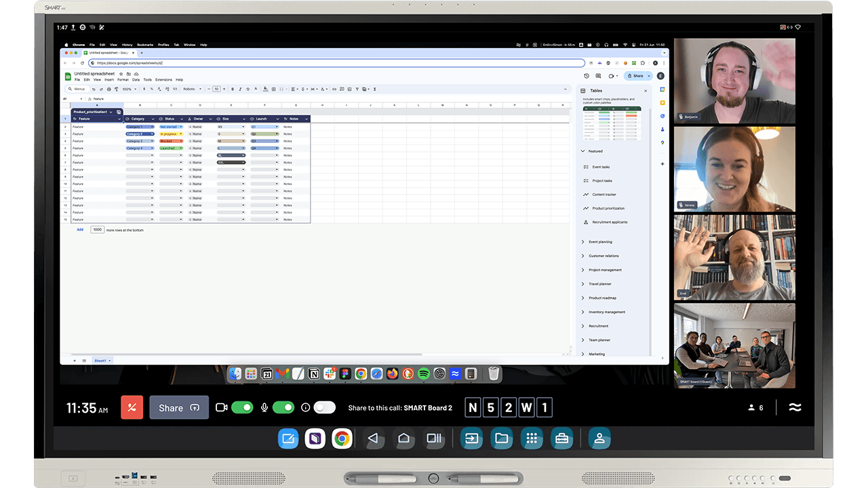Open the Insert menu in Google Sheets
The width and height of the screenshot is (868, 488).
109,80
